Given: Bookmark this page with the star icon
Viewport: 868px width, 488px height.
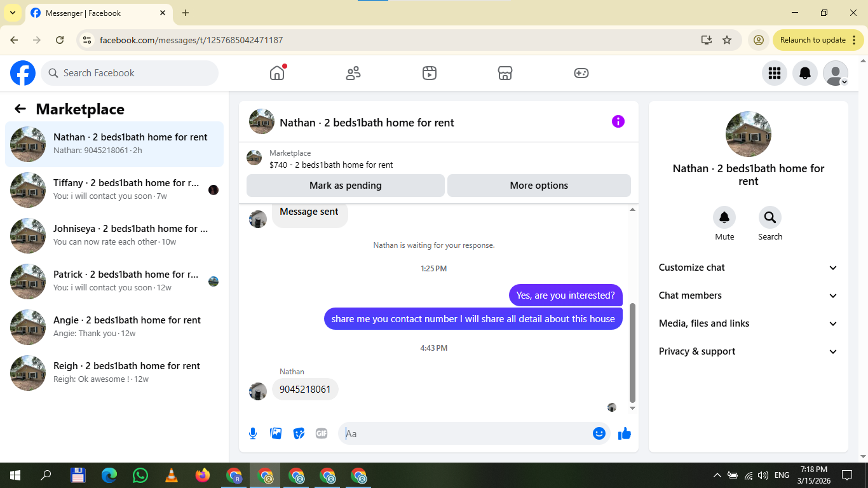Looking at the screenshot, I should coord(727,40).
